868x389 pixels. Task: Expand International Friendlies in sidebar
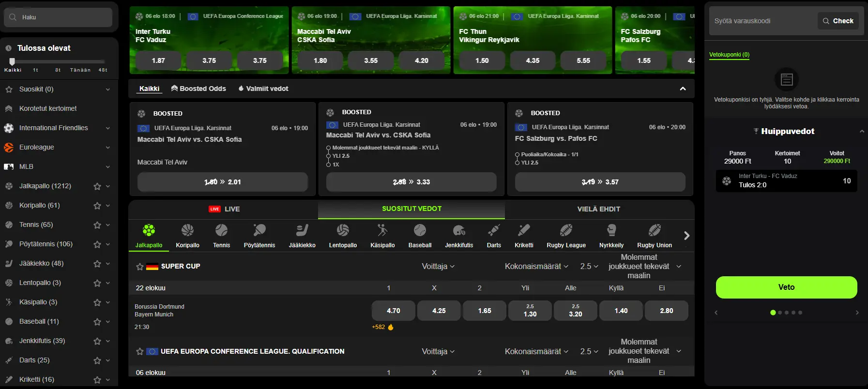coord(107,128)
